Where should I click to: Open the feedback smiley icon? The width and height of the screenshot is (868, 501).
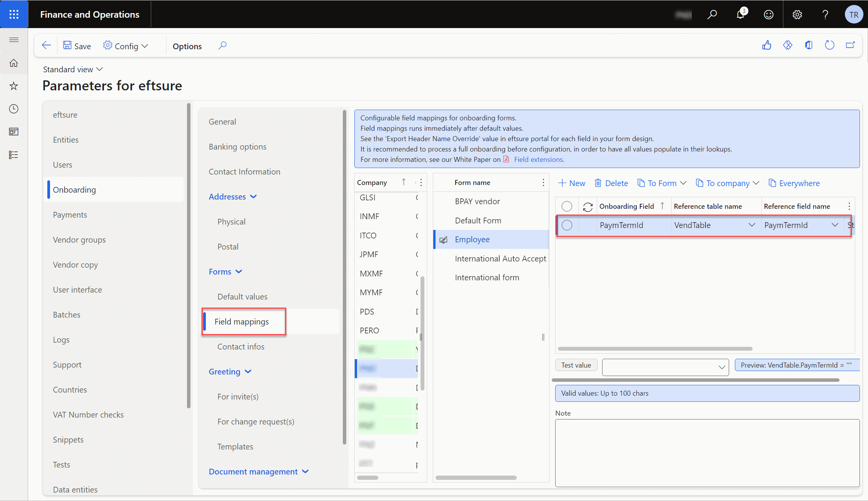pyautogui.click(x=769, y=15)
